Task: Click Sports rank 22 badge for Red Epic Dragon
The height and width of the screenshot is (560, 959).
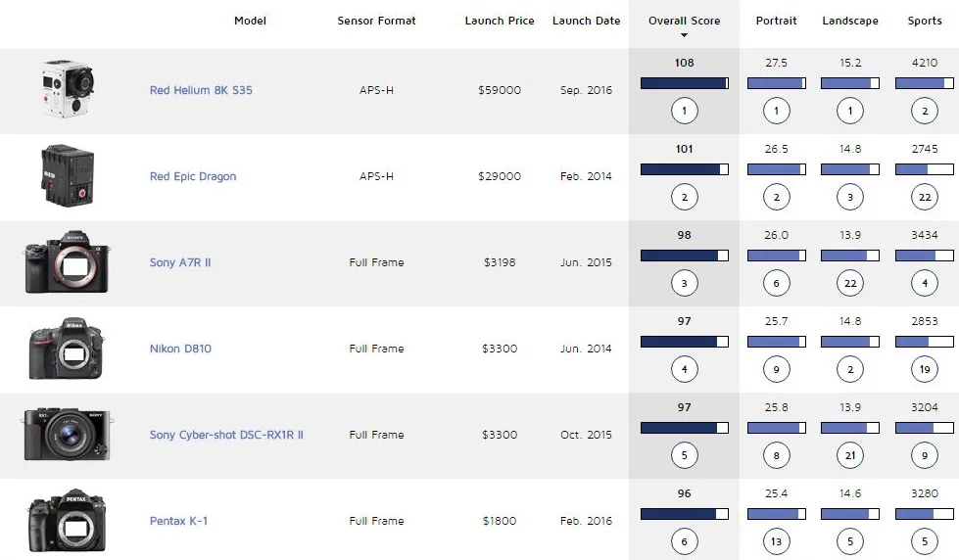Action: coord(924,198)
